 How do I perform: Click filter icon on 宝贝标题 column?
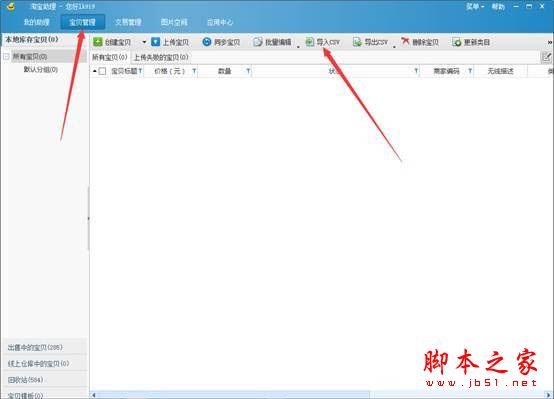[140, 71]
